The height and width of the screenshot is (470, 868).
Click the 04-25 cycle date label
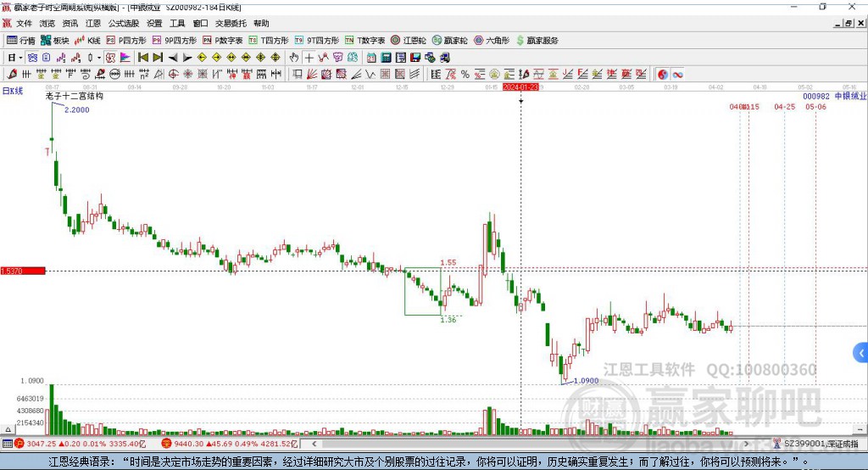(784, 106)
